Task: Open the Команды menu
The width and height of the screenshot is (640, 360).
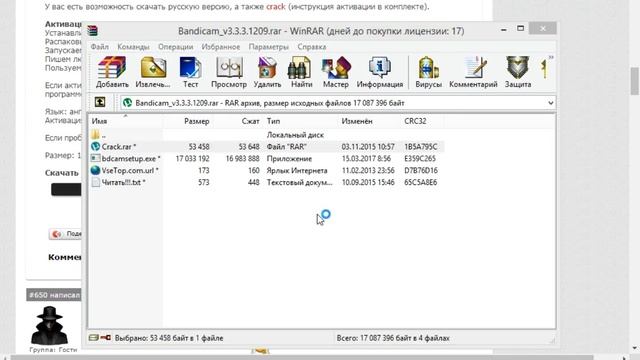Action: click(x=133, y=47)
